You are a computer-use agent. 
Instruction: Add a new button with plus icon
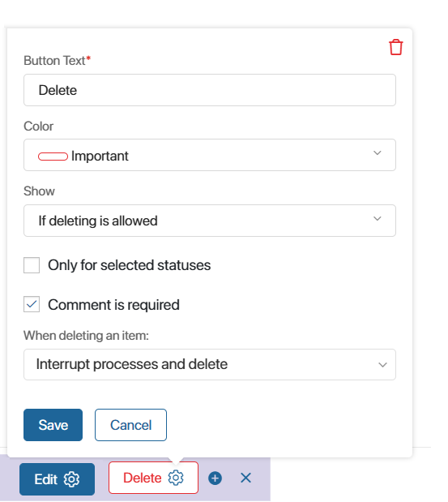(215, 478)
